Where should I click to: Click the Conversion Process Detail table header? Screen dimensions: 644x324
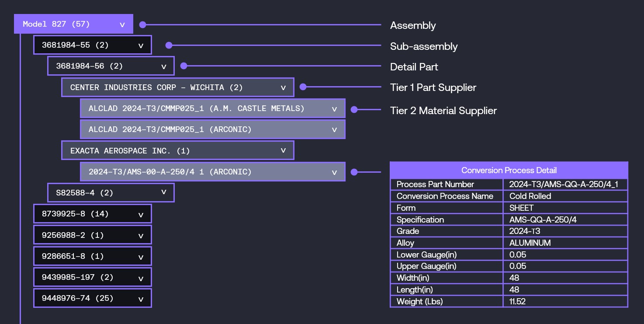pos(509,170)
